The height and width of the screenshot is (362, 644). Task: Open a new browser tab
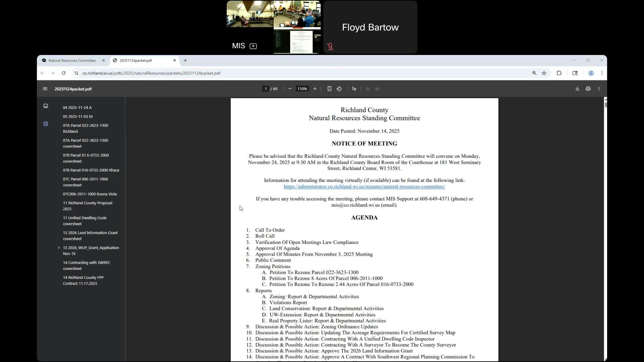point(185,60)
